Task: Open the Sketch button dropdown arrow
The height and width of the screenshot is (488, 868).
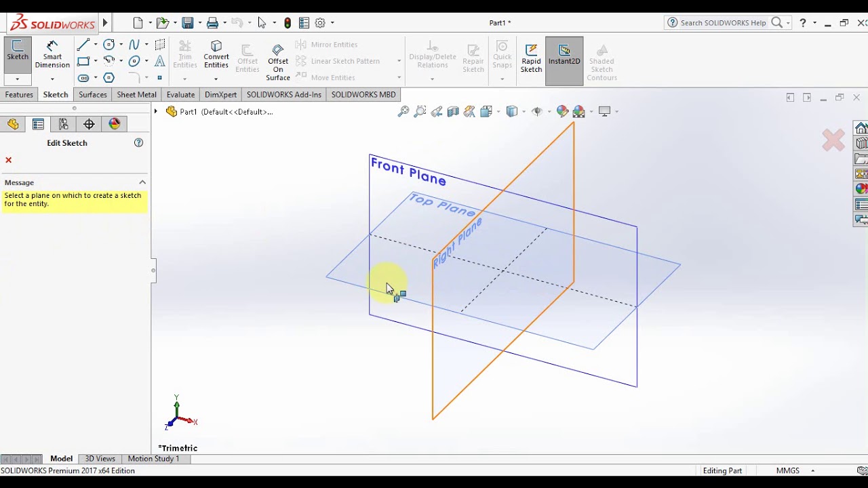Action: [x=18, y=79]
